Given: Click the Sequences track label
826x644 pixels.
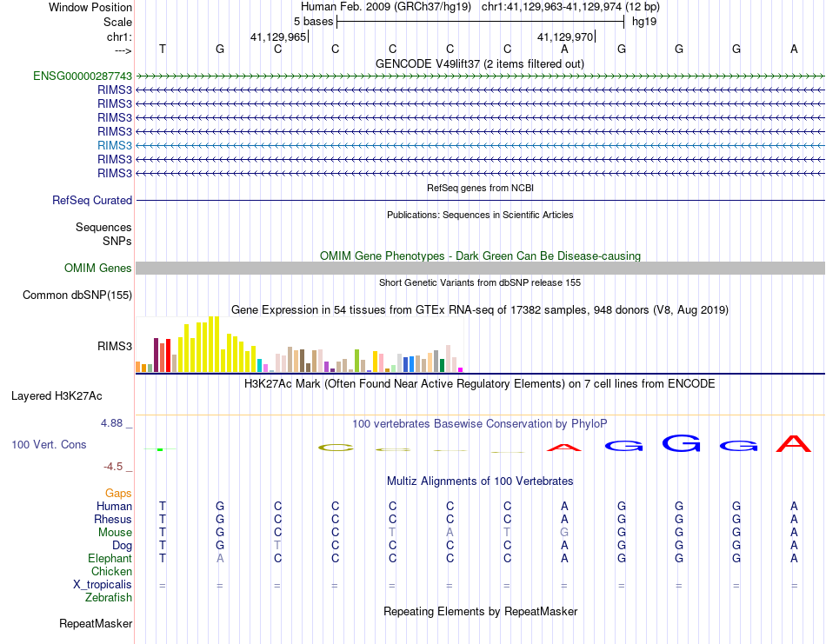Looking at the screenshot, I should (x=103, y=227).
